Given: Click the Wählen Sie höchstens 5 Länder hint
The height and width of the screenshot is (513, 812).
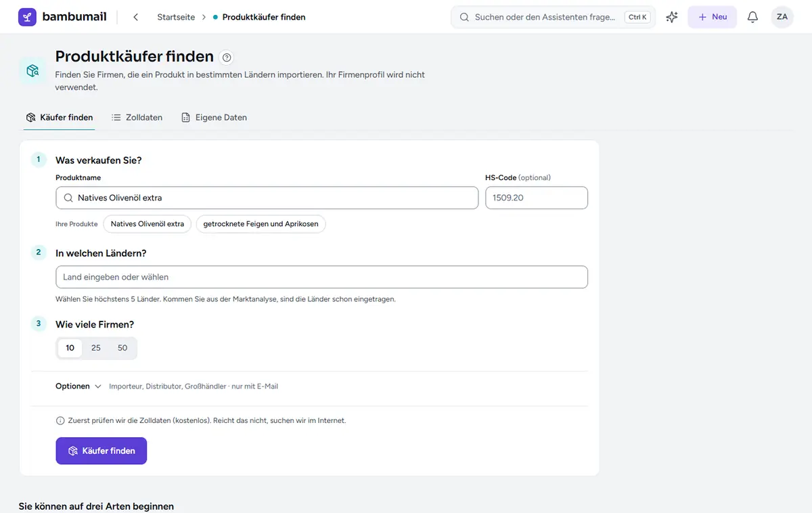Looking at the screenshot, I should (225, 298).
